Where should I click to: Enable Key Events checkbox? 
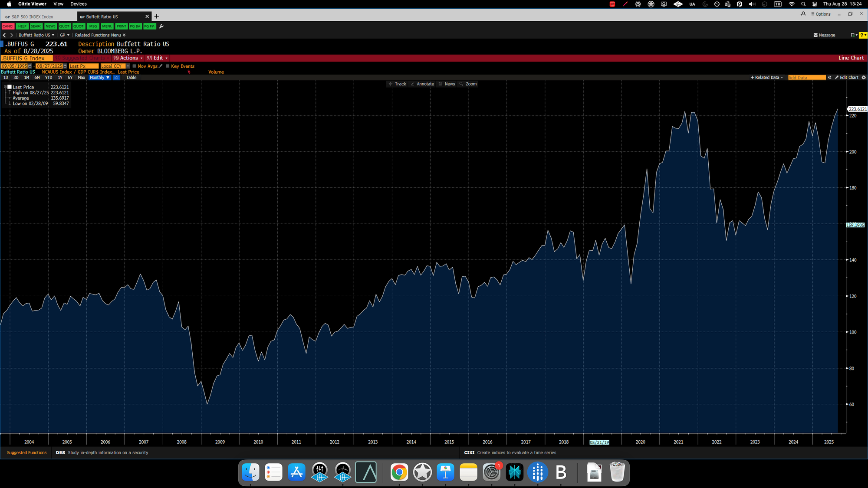click(x=168, y=66)
